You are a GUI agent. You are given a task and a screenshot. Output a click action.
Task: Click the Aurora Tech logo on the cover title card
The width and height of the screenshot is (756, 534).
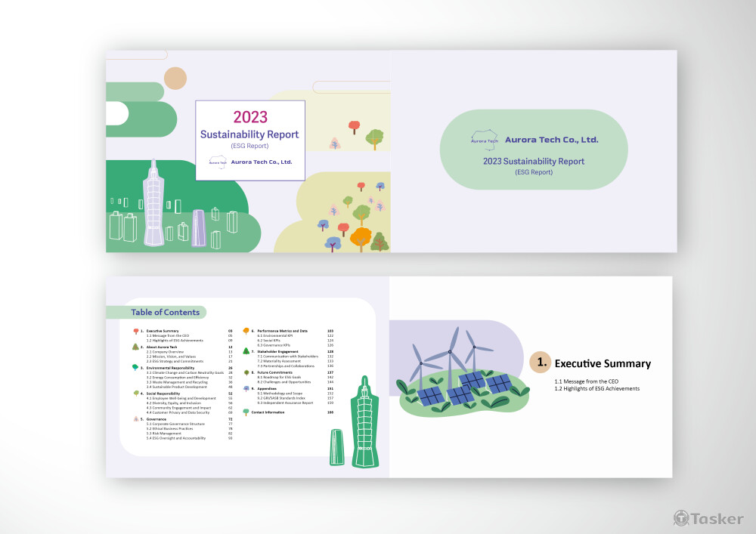pos(218,162)
